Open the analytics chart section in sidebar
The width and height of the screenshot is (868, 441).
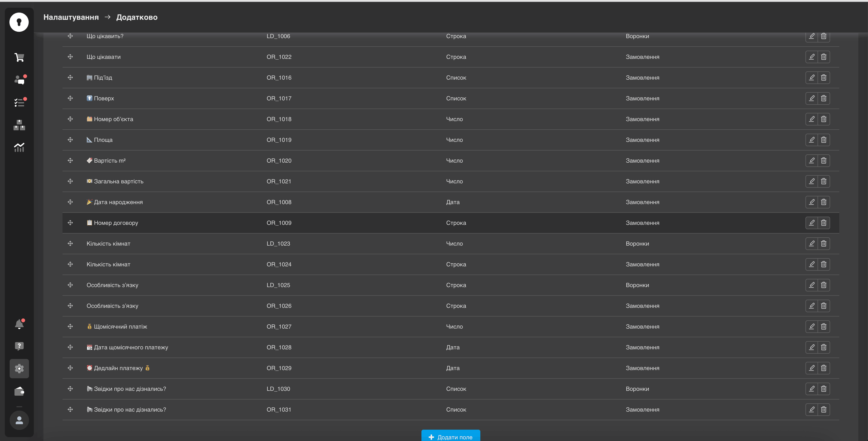pos(19,148)
